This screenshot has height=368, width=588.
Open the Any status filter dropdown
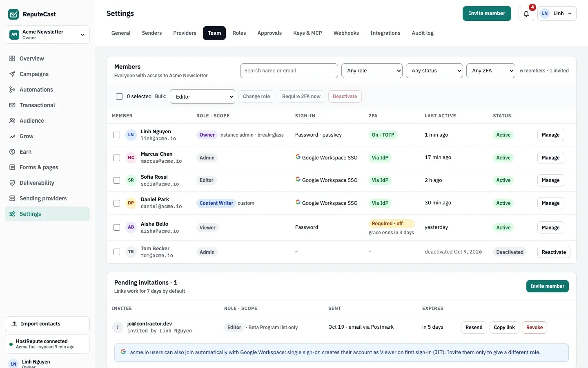[434, 71]
